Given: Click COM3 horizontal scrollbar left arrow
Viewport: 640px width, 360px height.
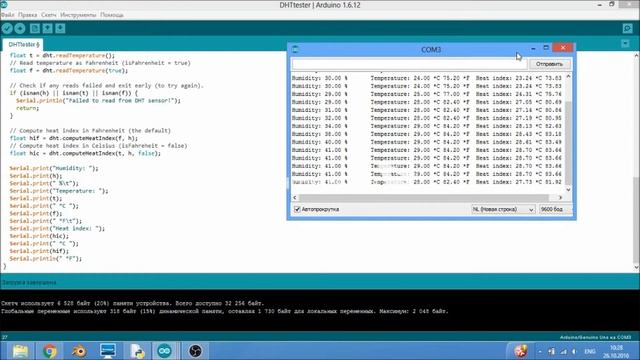Looking at the screenshot, I should (295, 198).
